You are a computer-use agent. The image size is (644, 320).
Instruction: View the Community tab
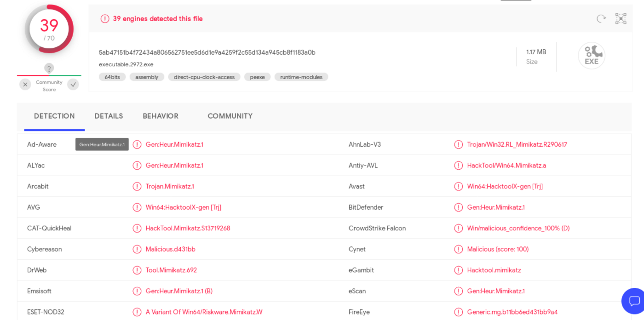(x=230, y=116)
